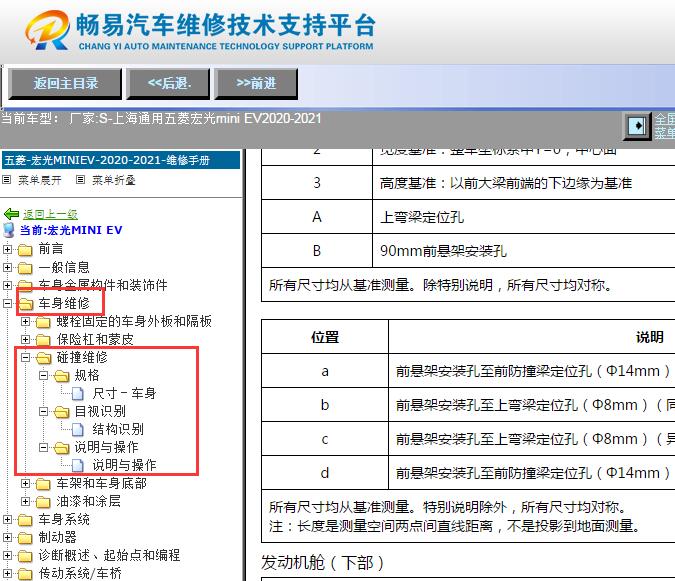Collapse the 碰撞维修 node
Viewport: 675px width, 581px height.
coord(25,357)
